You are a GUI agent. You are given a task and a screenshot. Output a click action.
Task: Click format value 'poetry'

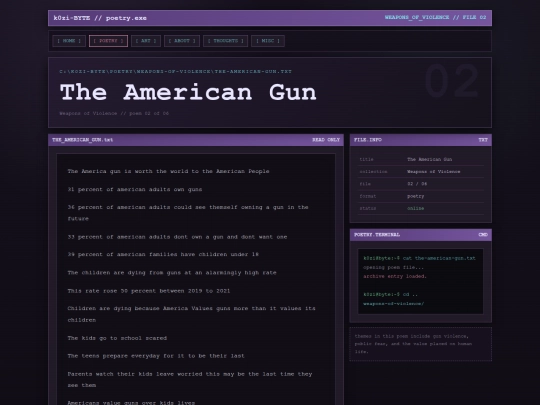tap(416, 196)
